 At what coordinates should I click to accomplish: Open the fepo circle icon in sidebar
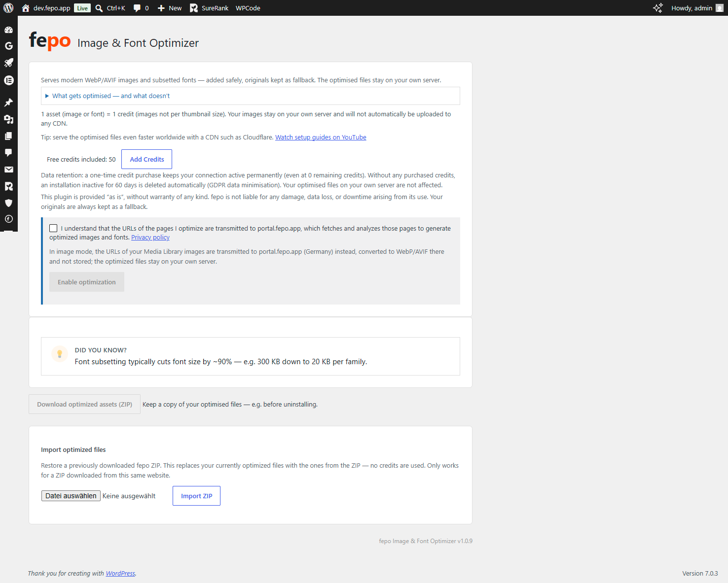click(8, 219)
